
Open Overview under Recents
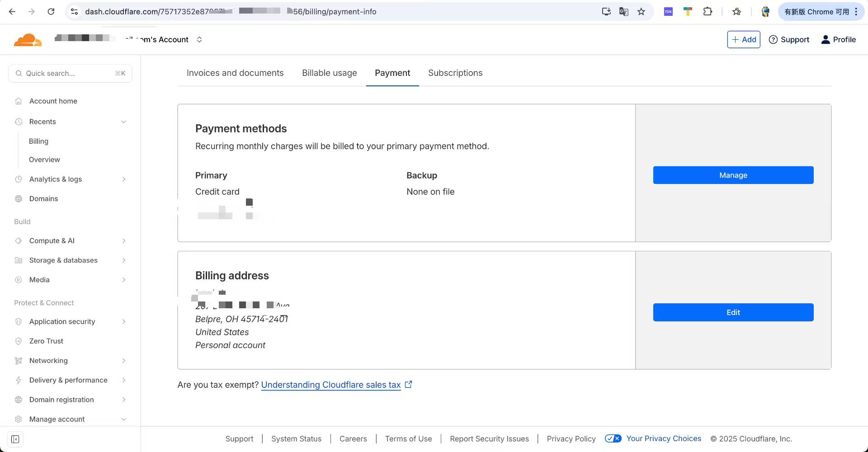(x=44, y=160)
